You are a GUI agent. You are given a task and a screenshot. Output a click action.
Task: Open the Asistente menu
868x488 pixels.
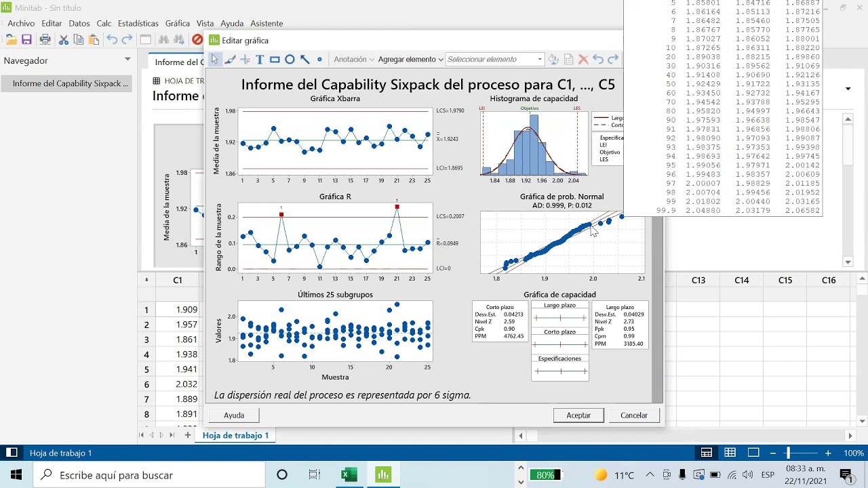point(267,23)
